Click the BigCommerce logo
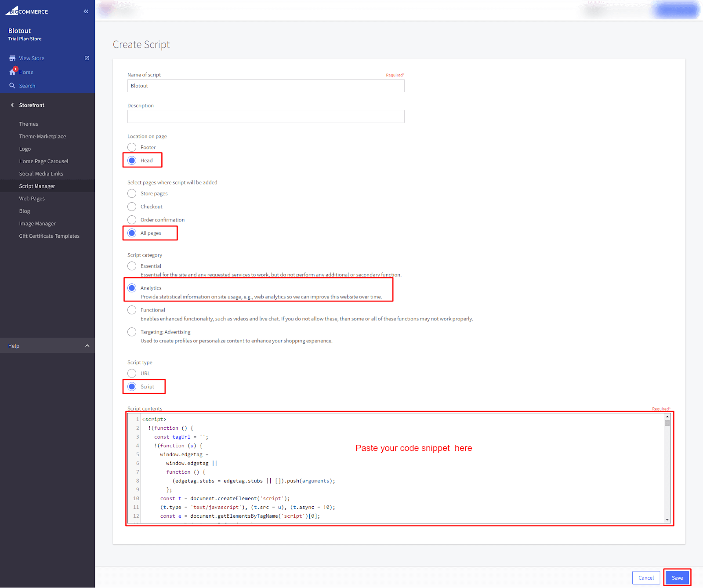This screenshot has width=703, height=588. coord(27,11)
